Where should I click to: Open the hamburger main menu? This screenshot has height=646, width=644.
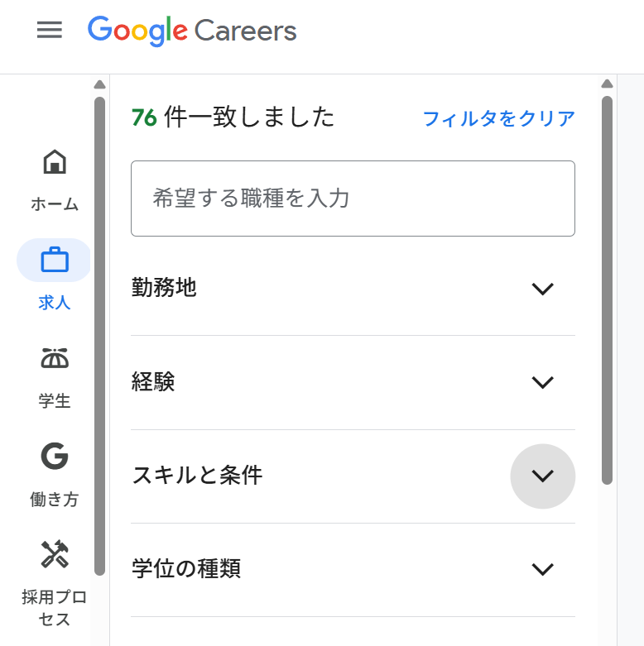pyautogui.click(x=50, y=31)
